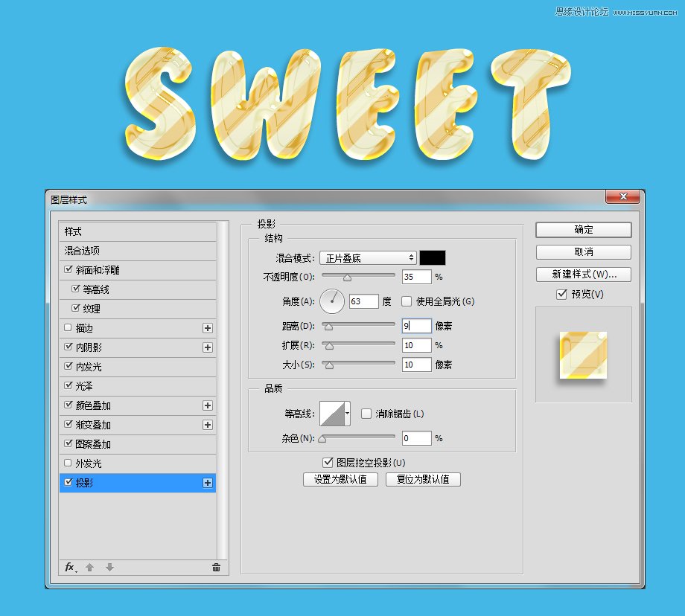The image size is (685, 616).
Task: Click the trash icon to delete effects
Action: coord(216,567)
